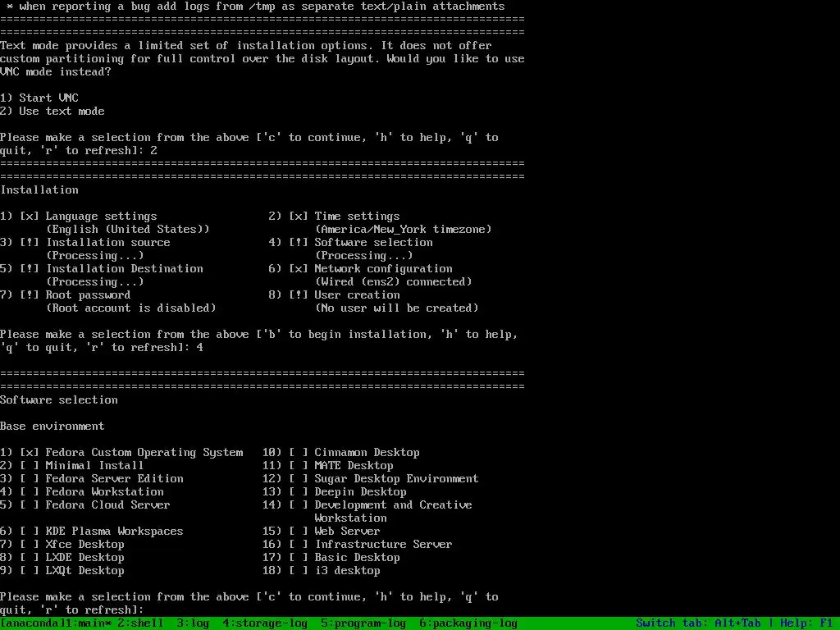Screen dimensions: 840x630
Task: Click the Root password status box
Action: click(30, 295)
